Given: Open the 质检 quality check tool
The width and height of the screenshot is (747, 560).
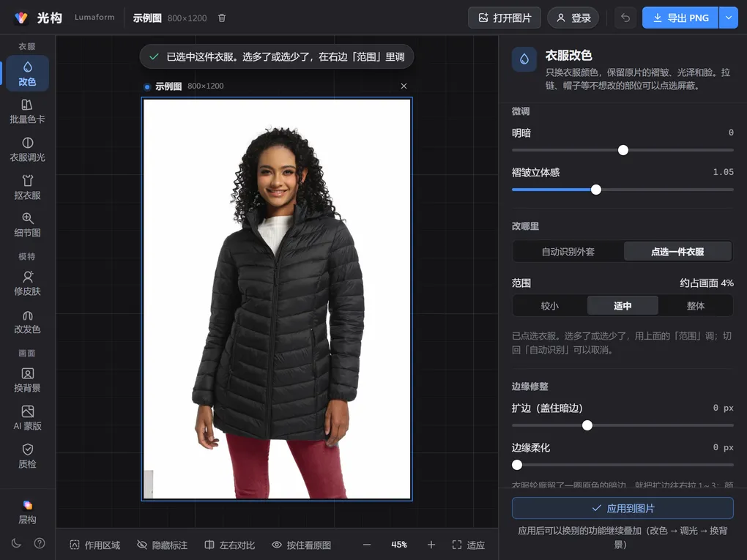Looking at the screenshot, I should pos(27,456).
